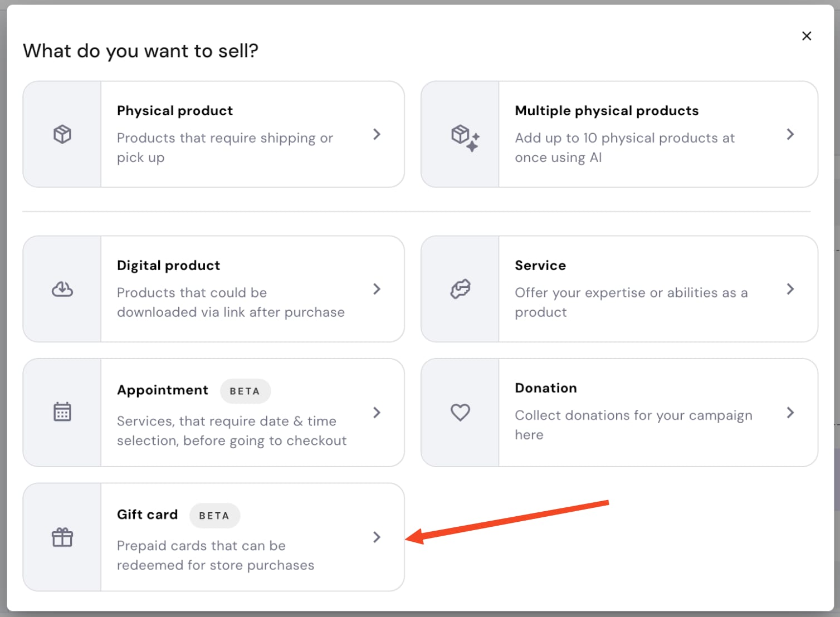Click the Multiple physical products AI icon
Image resolution: width=840 pixels, height=617 pixels.
465,136
